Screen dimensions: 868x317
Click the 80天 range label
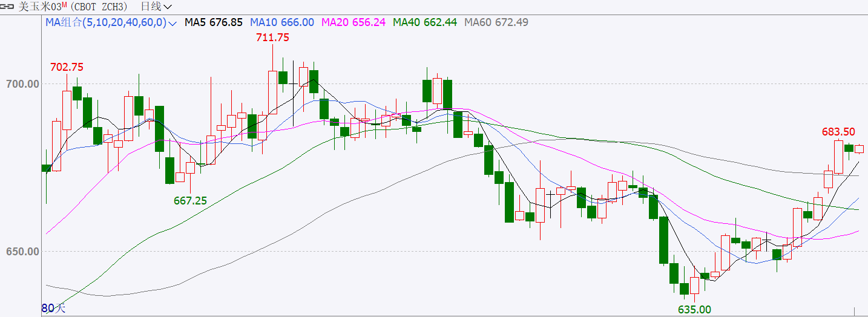pos(53,309)
